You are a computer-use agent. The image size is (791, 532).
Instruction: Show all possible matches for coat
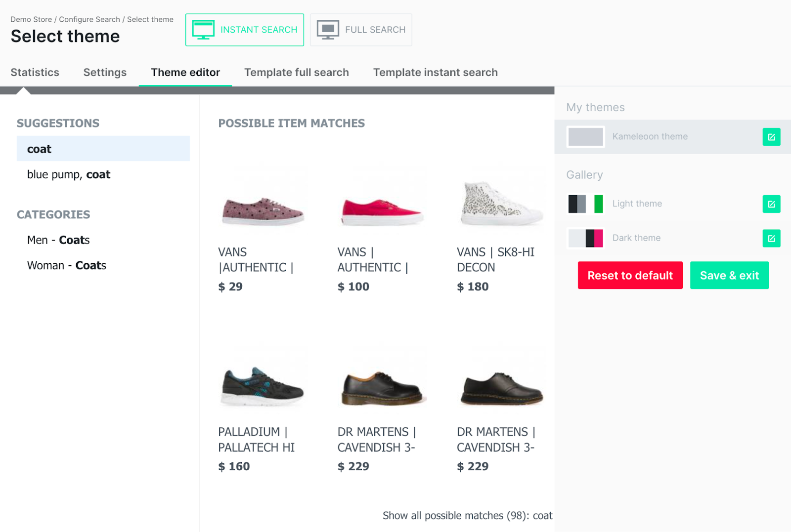click(x=467, y=516)
